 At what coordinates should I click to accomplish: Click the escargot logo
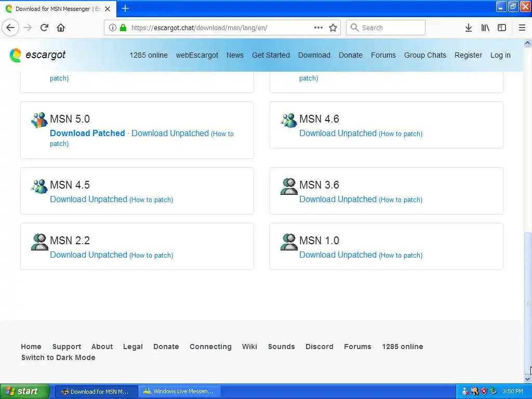[37, 55]
